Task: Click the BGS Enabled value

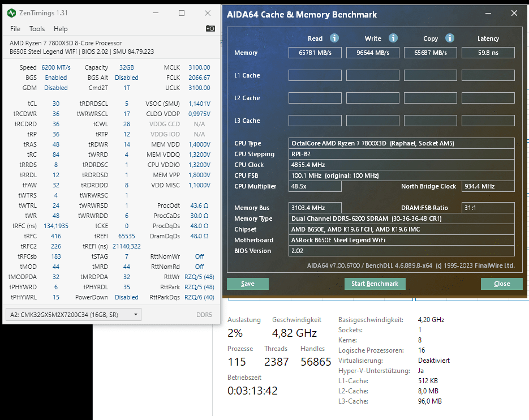Action: [56, 78]
